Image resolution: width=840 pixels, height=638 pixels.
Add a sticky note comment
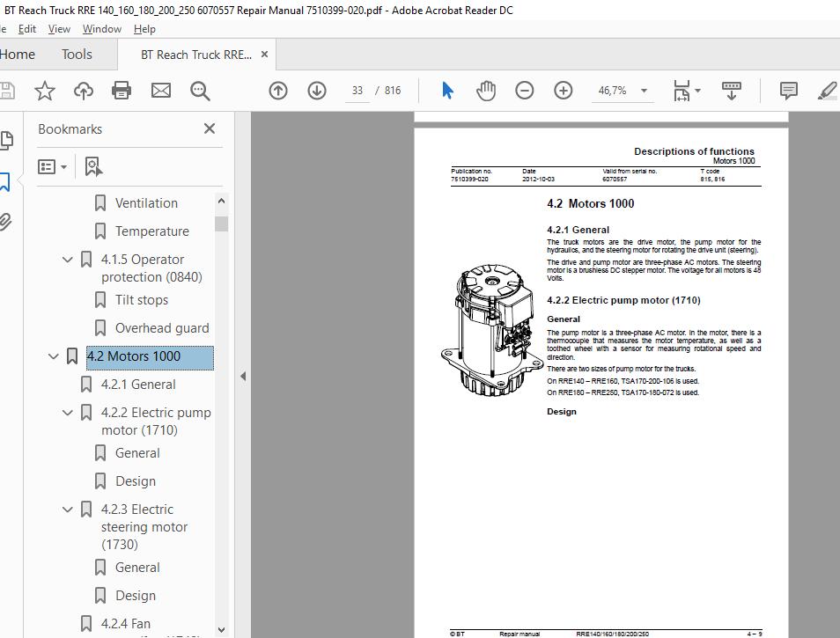(789, 91)
